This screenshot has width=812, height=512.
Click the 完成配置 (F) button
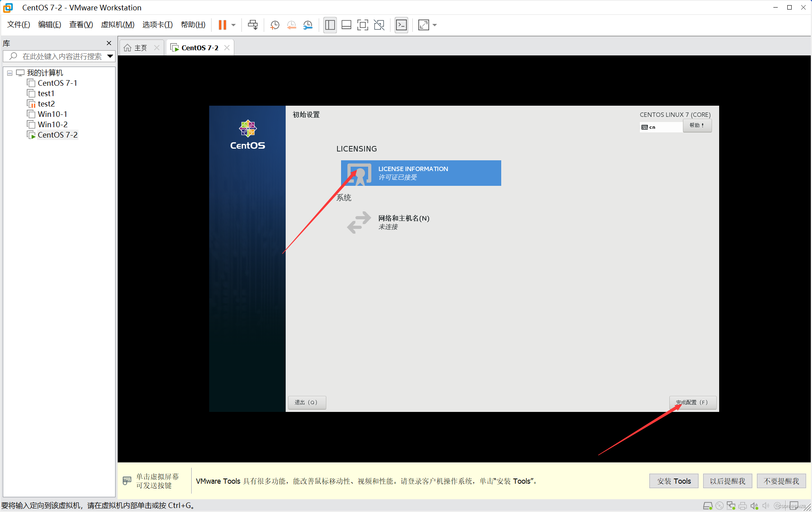pos(692,402)
